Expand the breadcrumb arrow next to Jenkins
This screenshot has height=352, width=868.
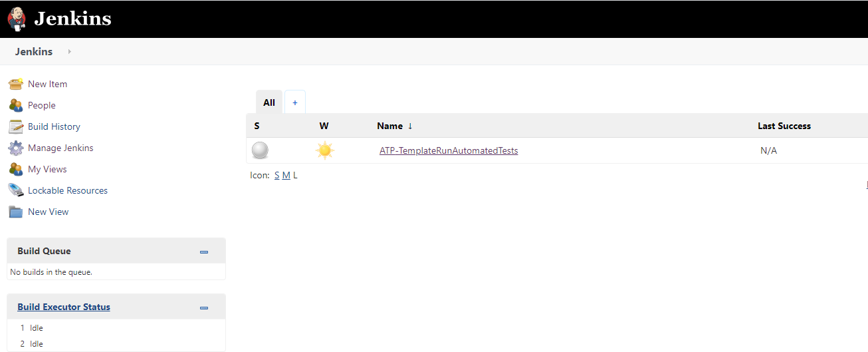(69, 51)
